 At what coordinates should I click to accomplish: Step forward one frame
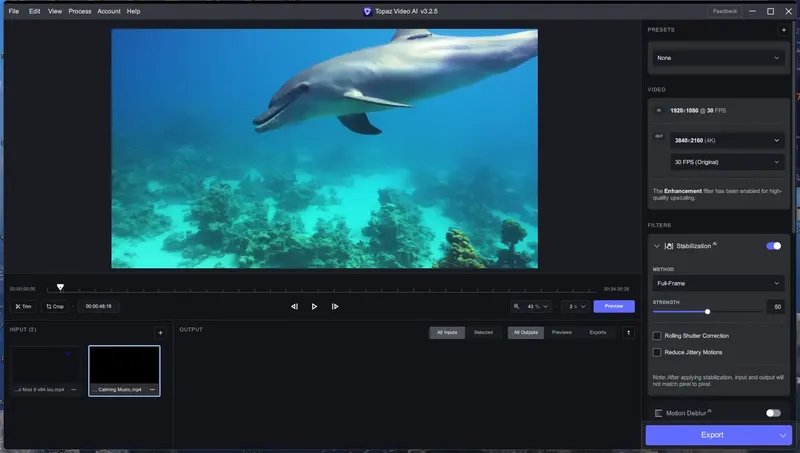coord(335,307)
